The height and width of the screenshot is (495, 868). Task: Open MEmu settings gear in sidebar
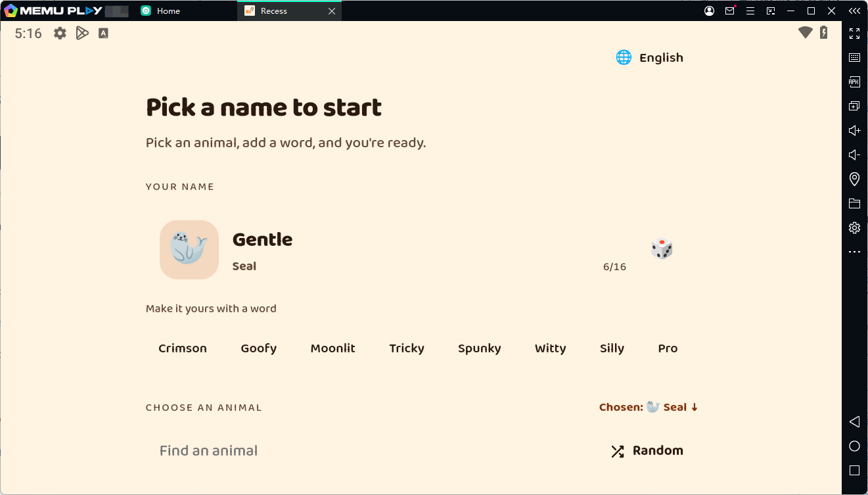(x=854, y=227)
